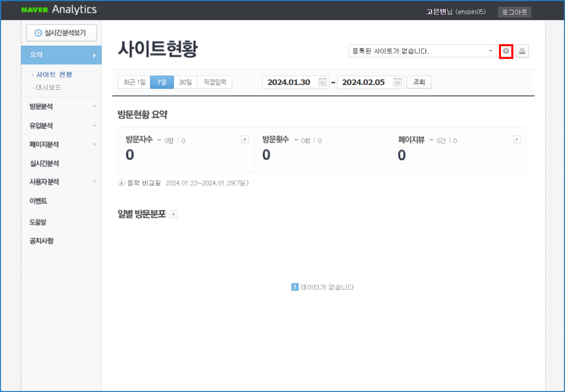
Task: Click arrow icon in 방문자수 card
Action: tap(245, 140)
